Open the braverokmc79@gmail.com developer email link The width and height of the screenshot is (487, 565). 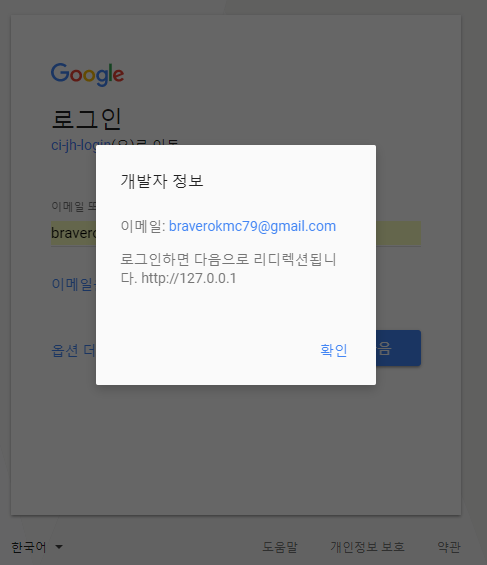pos(252,226)
